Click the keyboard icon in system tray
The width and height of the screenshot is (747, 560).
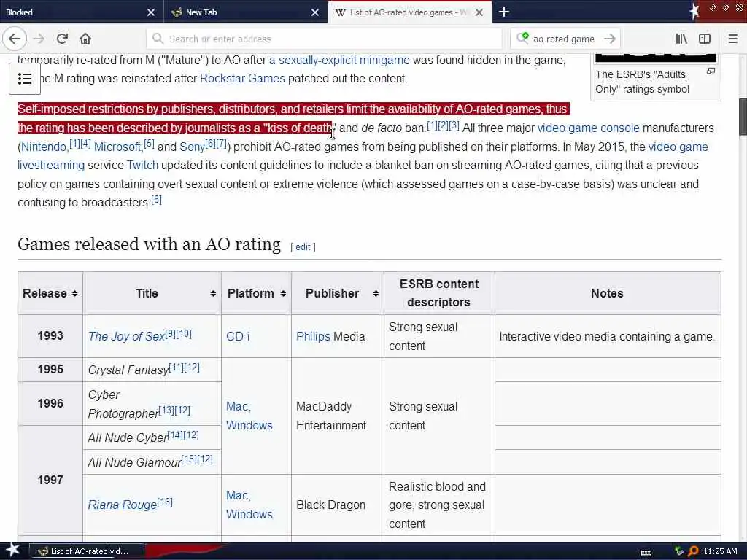tap(646, 552)
